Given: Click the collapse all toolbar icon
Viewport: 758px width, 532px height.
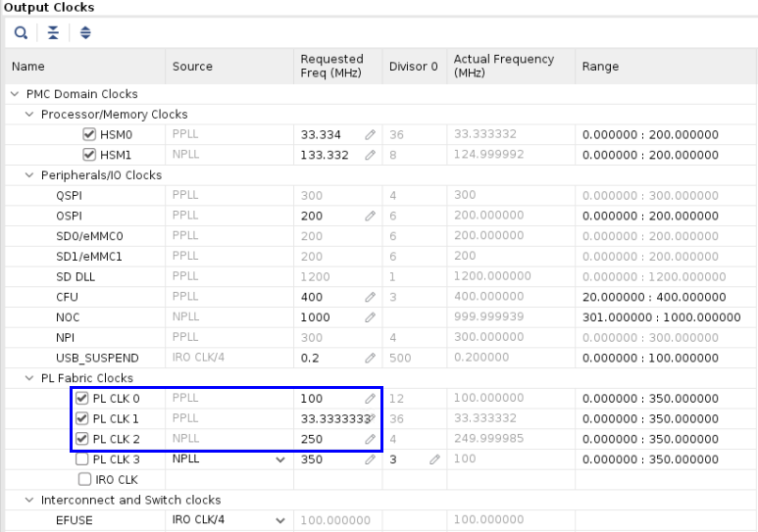Looking at the screenshot, I should (53, 33).
